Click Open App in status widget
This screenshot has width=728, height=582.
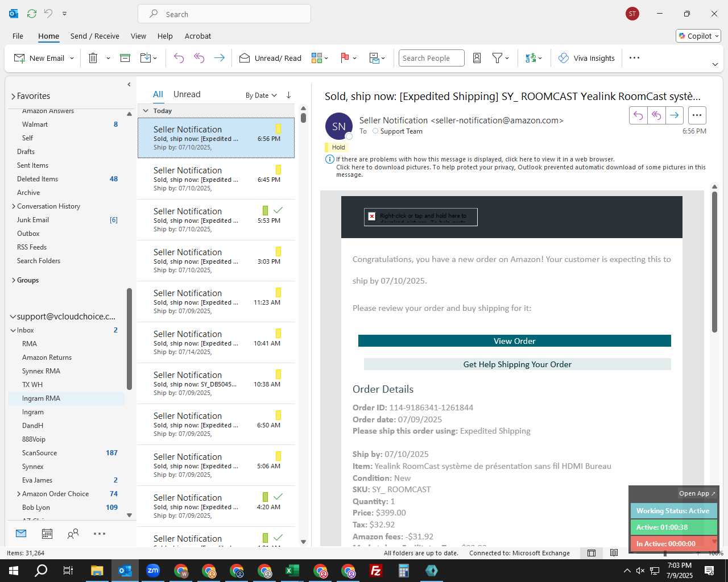[x=697, y=493]
